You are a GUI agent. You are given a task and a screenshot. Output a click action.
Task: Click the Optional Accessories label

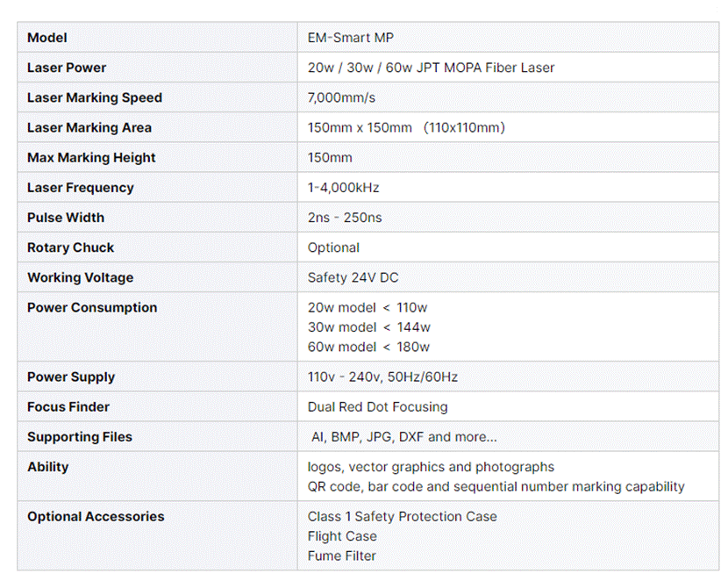(96, 517)
